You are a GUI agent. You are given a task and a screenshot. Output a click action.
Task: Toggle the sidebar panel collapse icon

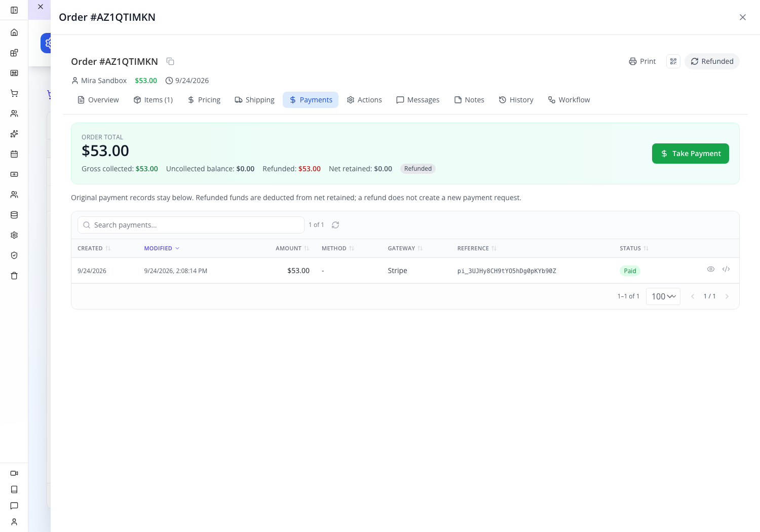[14, 10]
